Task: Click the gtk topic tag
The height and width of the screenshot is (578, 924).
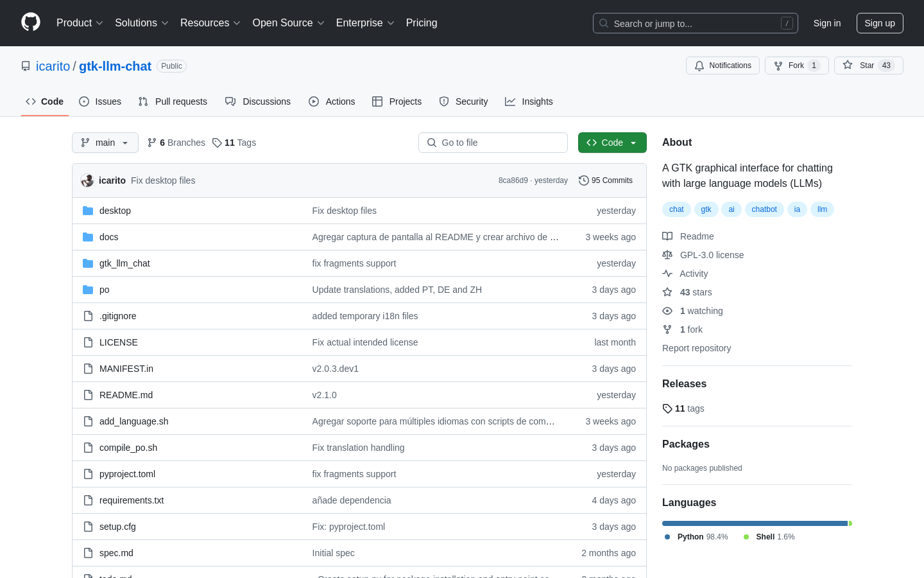Action: point(706,209)
